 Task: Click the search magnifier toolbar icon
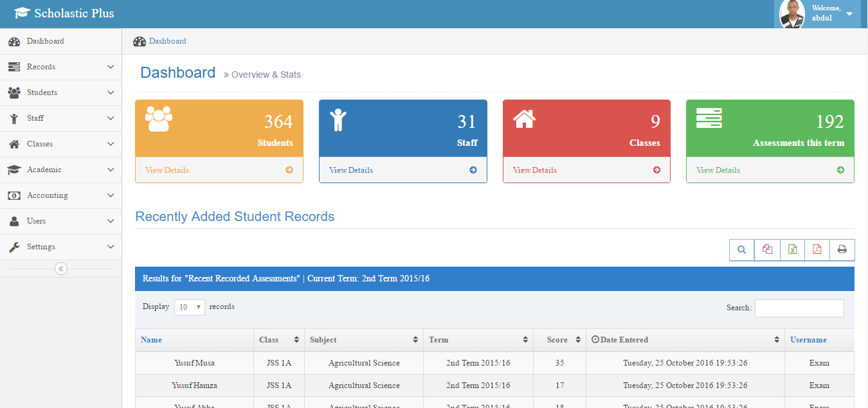741,250
